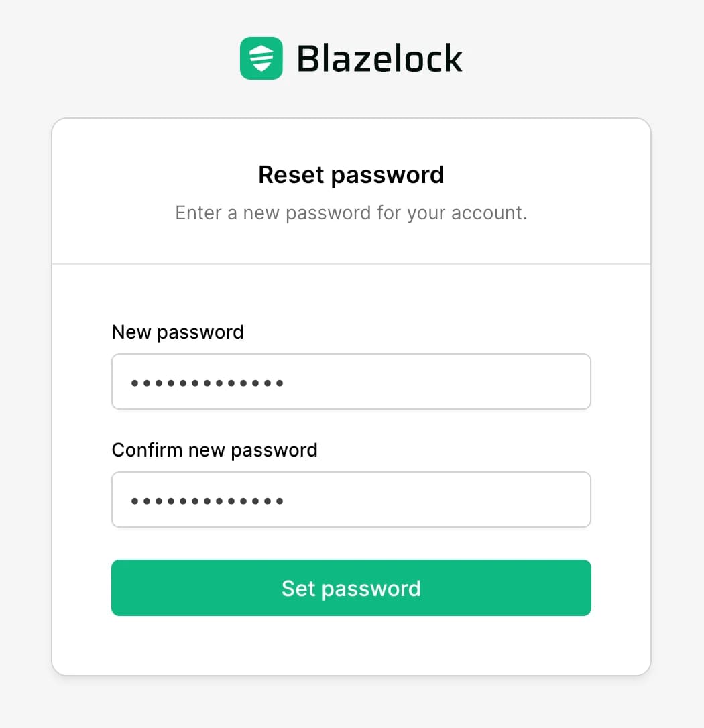Click the masked dots in New password field
The height and width of the screenshot is (728, 704).
pyautogui.click(x=206, y=381)
